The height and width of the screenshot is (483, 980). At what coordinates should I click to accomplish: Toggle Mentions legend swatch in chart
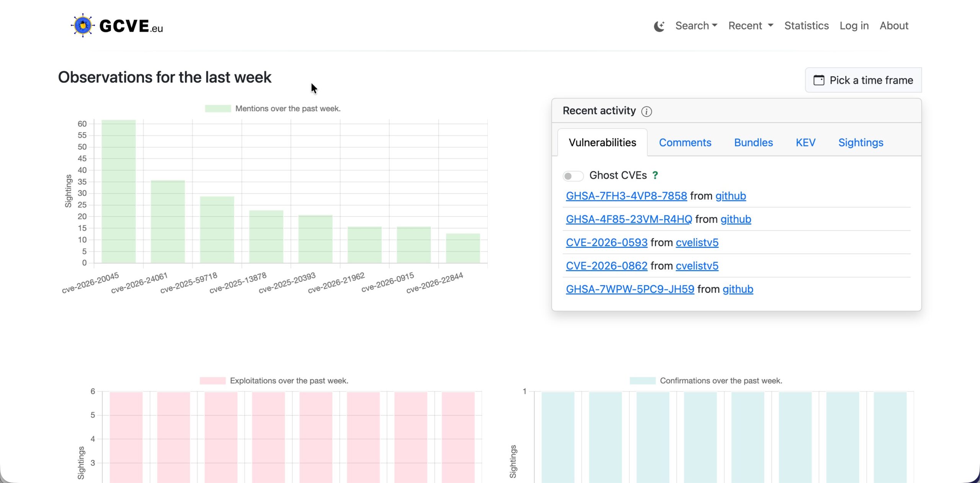click(218, 109)
